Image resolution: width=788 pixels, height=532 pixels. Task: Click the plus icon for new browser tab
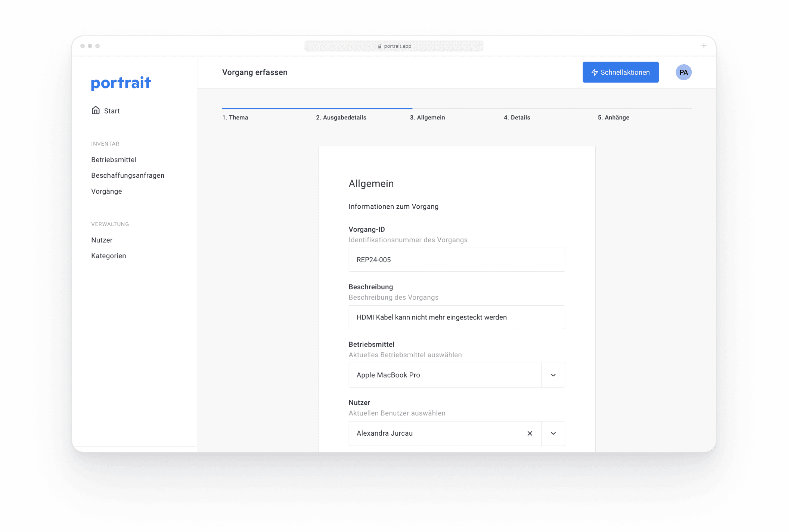point(703,46)
